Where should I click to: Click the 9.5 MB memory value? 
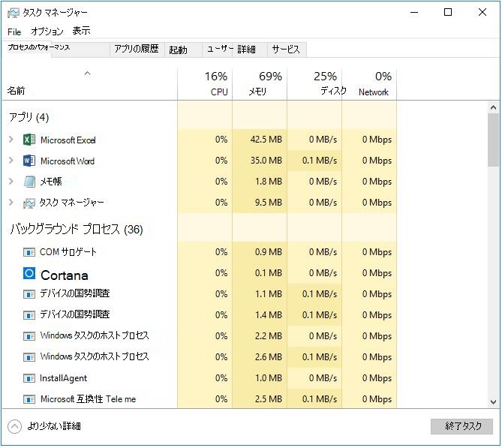pyautogui.click(x=269, y=203)
